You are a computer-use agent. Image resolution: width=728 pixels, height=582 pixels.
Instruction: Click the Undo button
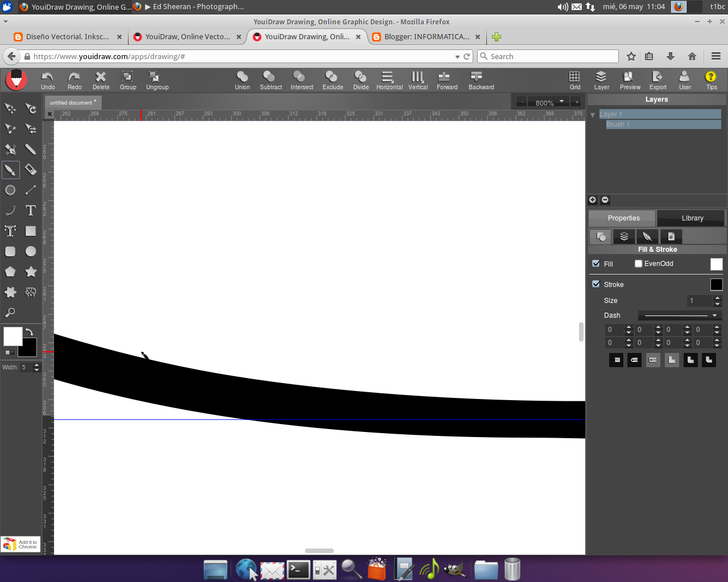point(48,80)
